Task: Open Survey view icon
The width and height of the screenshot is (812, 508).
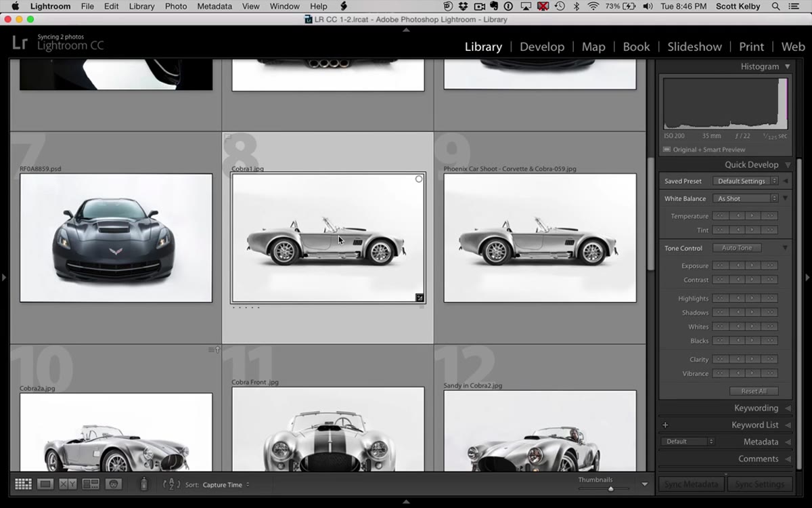Action: [x=91, y=484]
